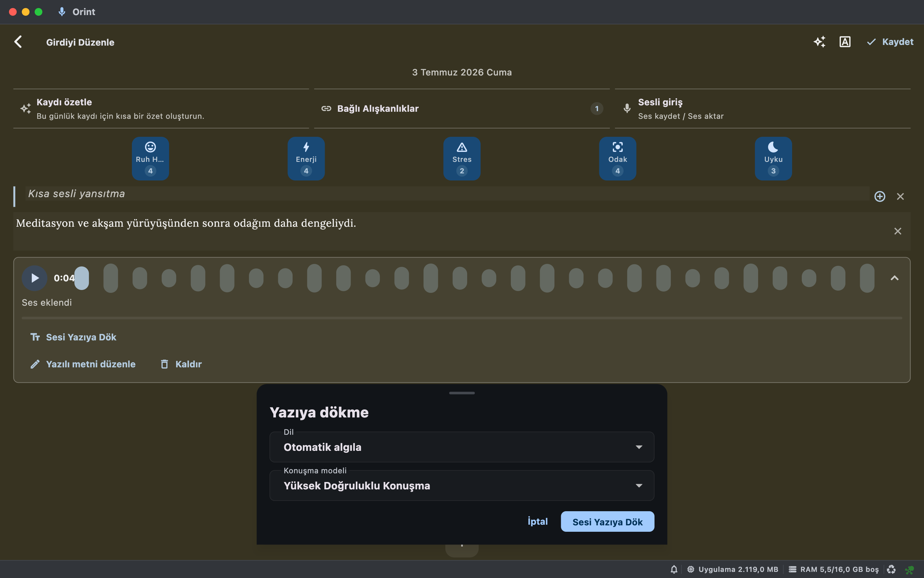Click Yazılı metni düzenle
This screenshot has height=578, width=924.
pyautogui.click(x=83, y=364)
